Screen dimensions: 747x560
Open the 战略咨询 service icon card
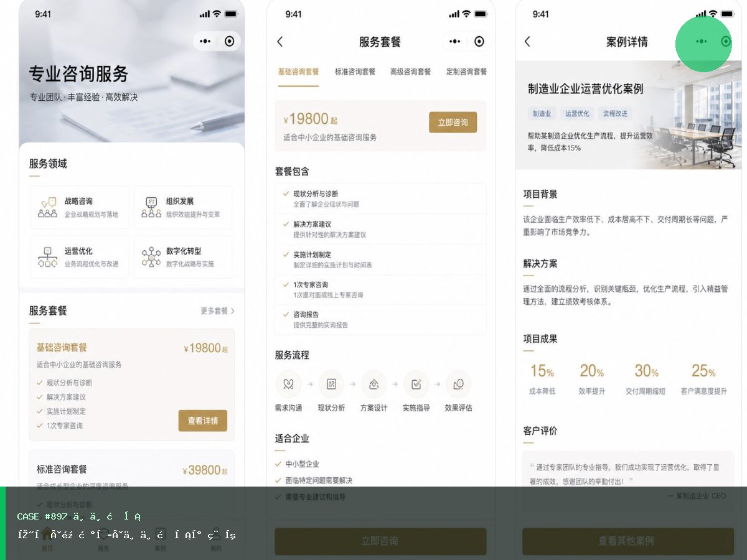80,207
